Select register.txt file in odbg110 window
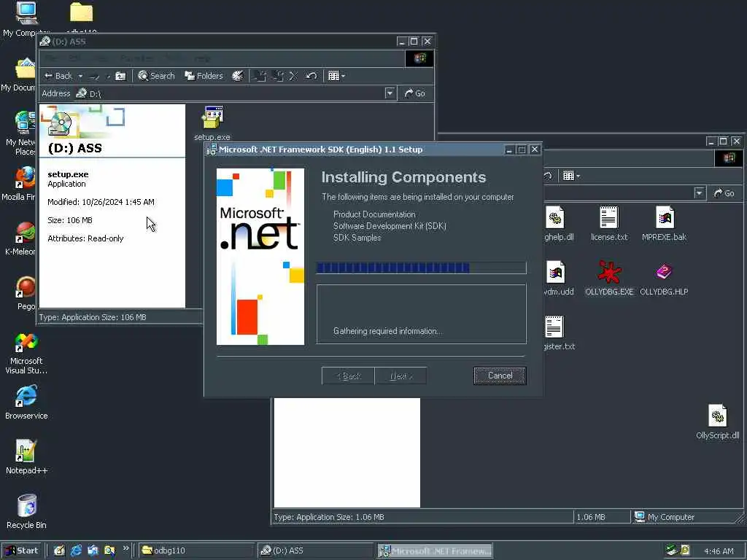747x560 pixels. point(558,332)
